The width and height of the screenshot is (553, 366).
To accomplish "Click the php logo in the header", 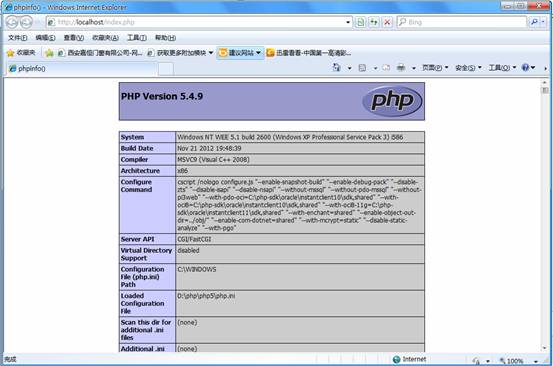I will click(x=392, y=102).
